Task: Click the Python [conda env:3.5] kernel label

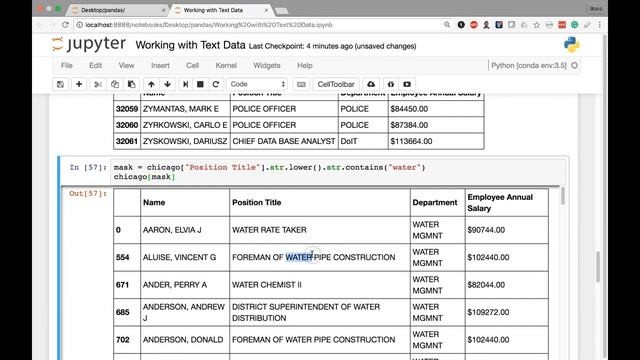Action: point(529,65)
